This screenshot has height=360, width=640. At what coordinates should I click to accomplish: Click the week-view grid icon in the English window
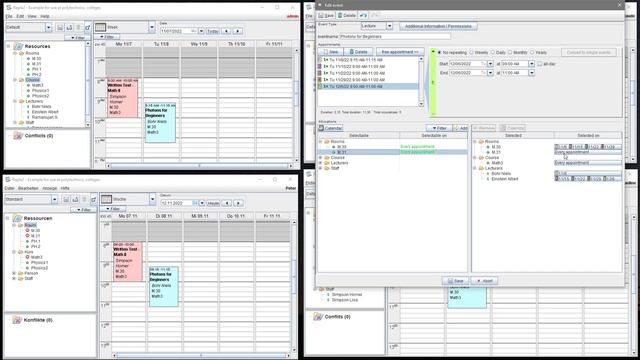100,27
